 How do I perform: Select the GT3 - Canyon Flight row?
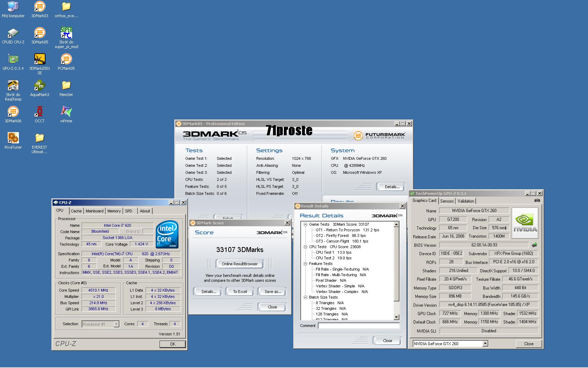pyautogui.click(x=342, y=241)
